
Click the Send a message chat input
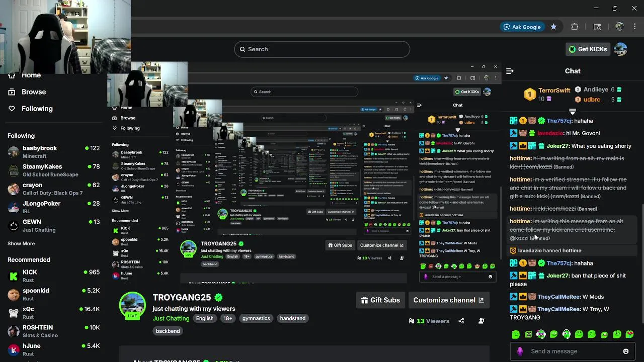(574, 351)
